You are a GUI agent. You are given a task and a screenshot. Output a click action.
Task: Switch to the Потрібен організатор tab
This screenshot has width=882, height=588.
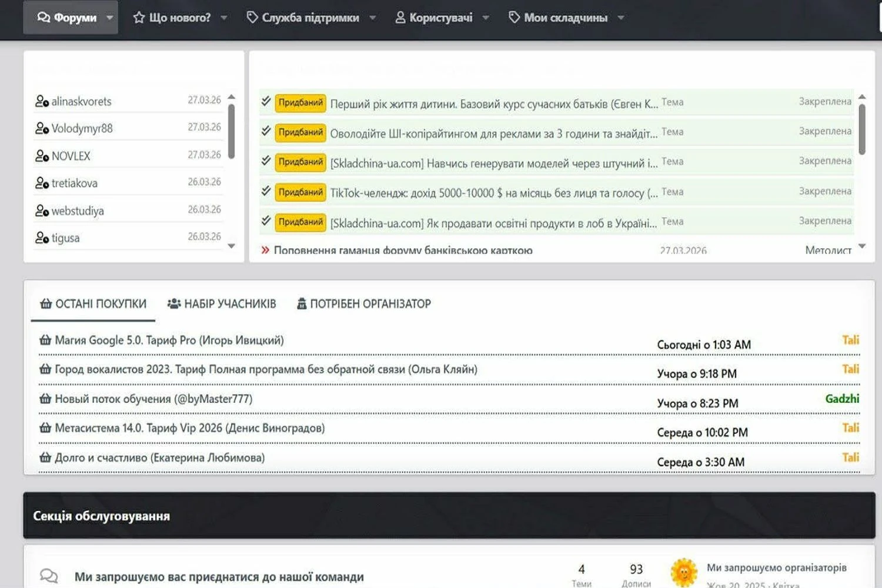coord(363,304)
